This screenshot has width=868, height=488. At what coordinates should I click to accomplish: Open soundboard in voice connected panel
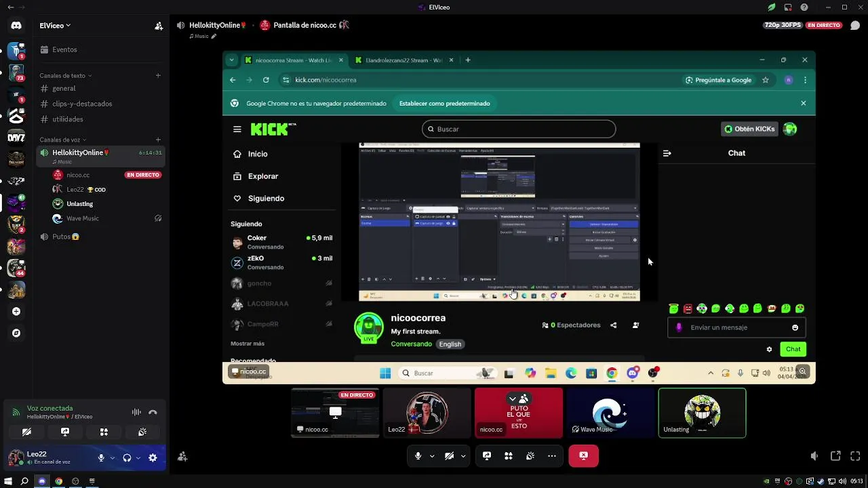[x=142, y=432]
